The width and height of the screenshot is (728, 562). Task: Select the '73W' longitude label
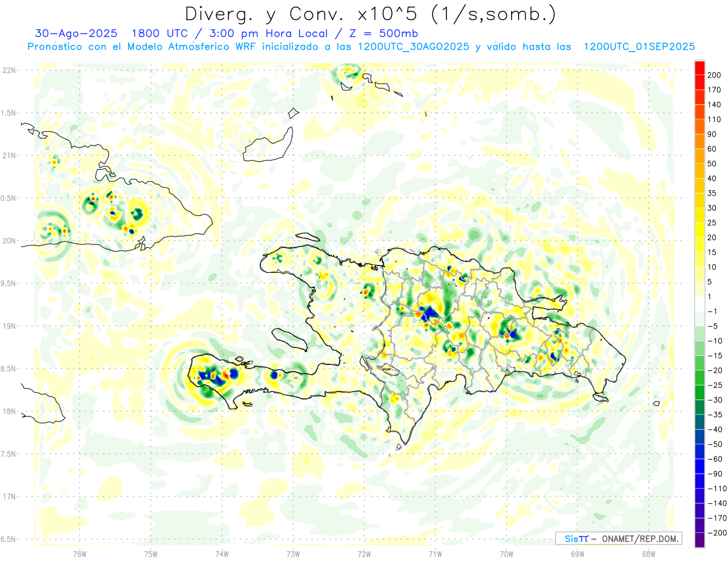293,554
